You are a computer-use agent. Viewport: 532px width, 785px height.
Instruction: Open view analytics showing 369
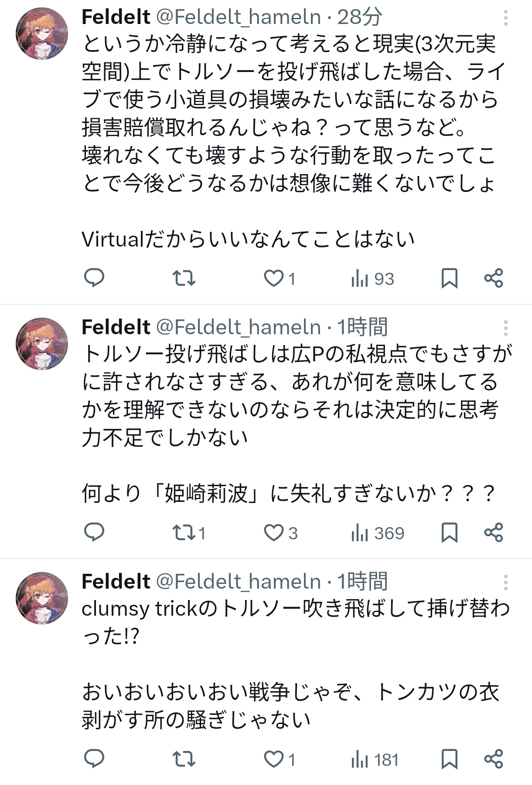[378, 533]
